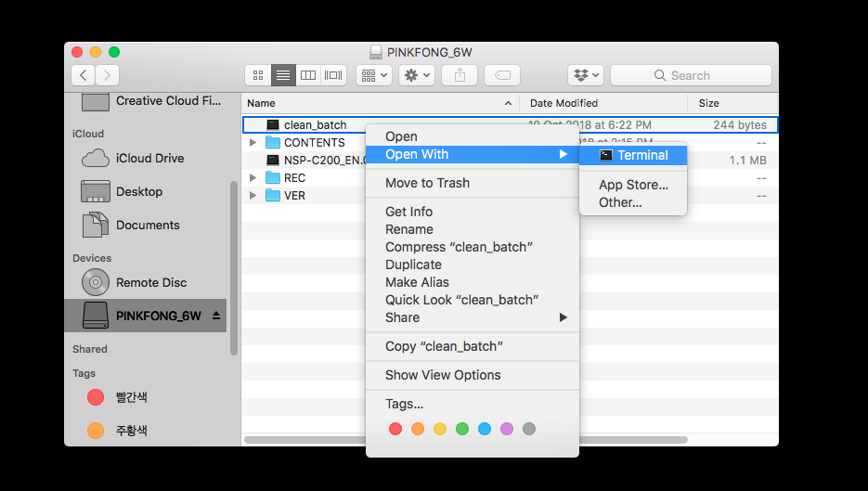868x491 pixels.
Task: Choose Get Info in context menu
Action: tap(473, 212)
